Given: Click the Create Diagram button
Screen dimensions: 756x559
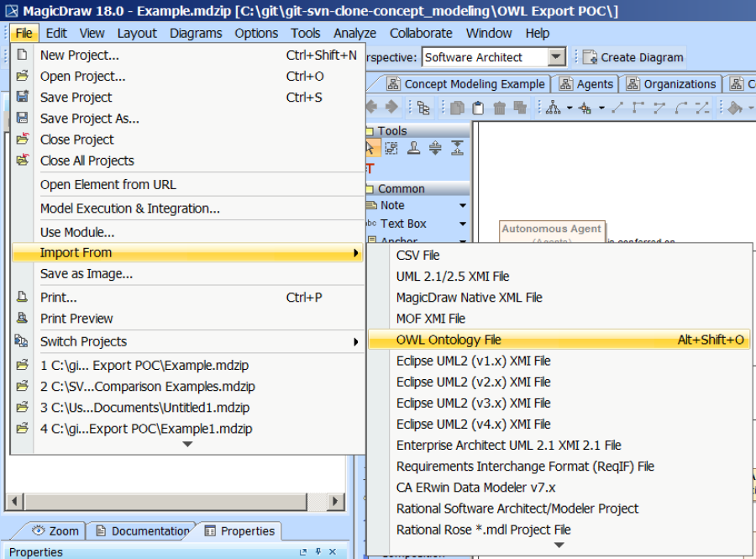Looking at the screenshot, I should click(633, 57).
